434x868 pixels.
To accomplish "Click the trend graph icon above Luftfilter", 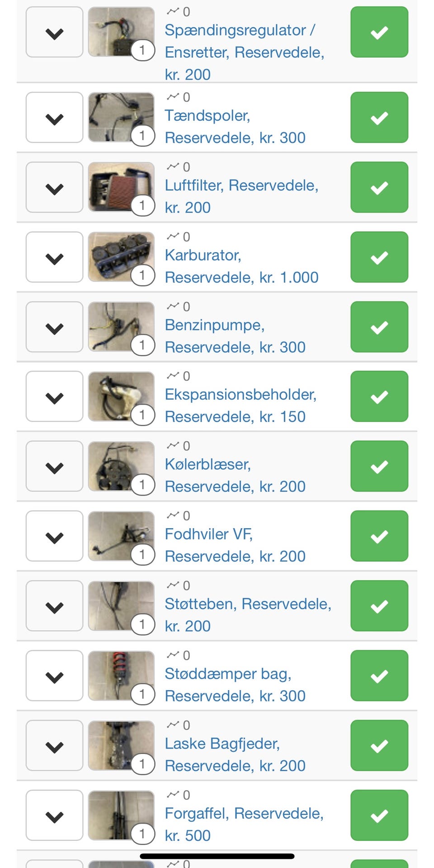I will (173, 167).
